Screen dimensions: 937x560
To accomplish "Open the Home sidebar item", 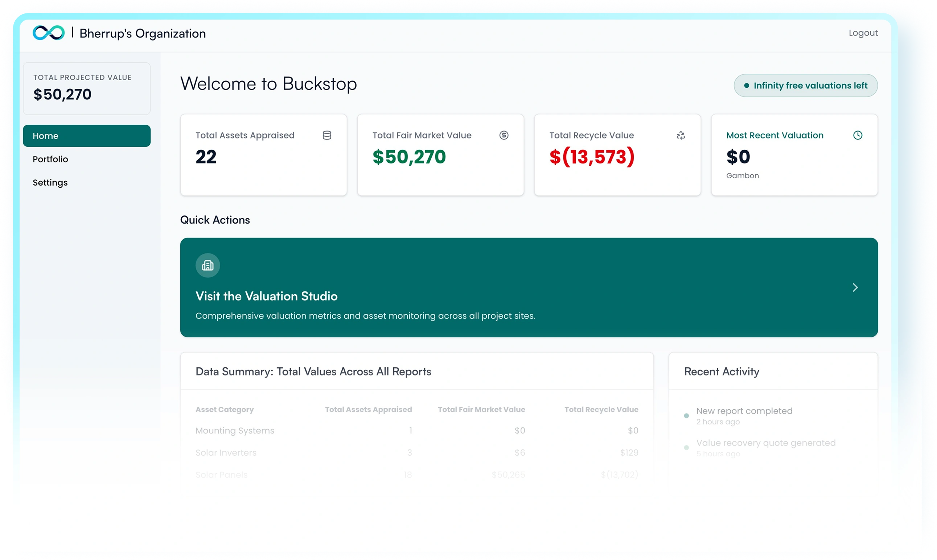I will pyautogui.click(x=86, y=136).
